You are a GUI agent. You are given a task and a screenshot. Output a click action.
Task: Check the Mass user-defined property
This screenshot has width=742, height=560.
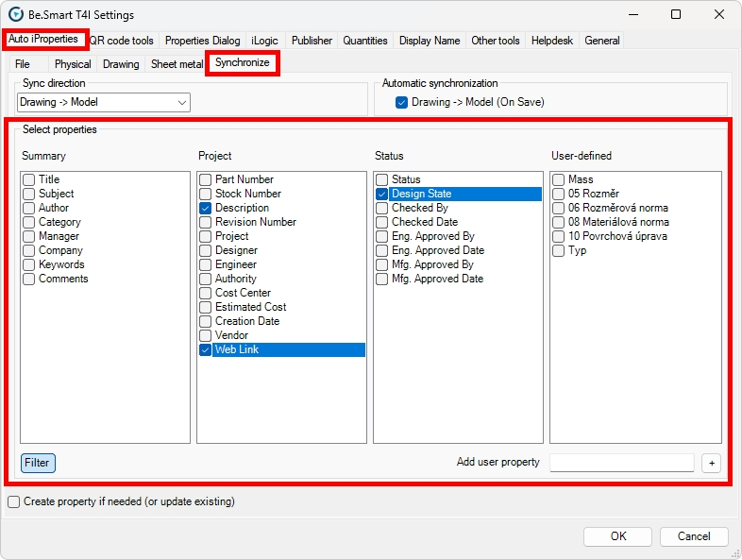pyautogui.click(x=559, y=179)
